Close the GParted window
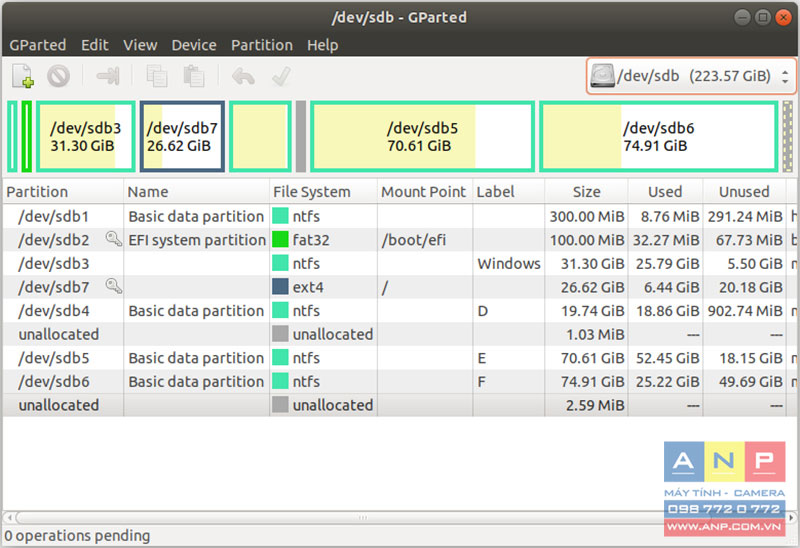Screen dimensions: 800x548 click(x=783, y=17)
